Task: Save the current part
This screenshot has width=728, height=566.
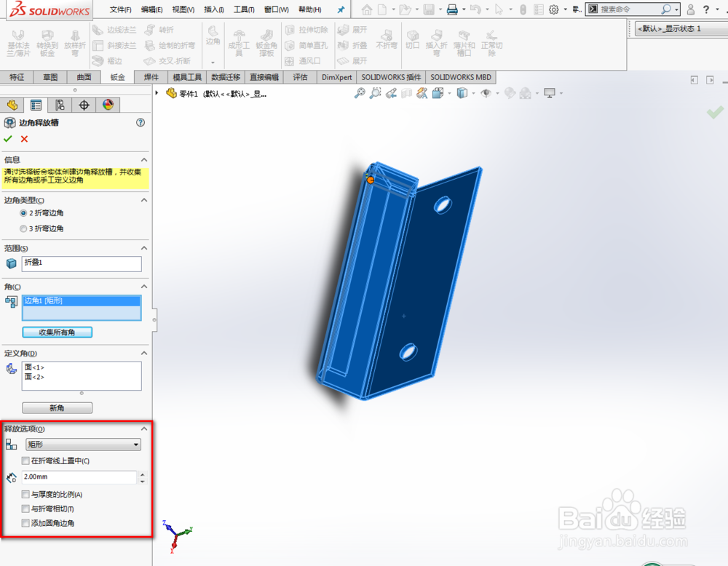Action: pos(429,9)
